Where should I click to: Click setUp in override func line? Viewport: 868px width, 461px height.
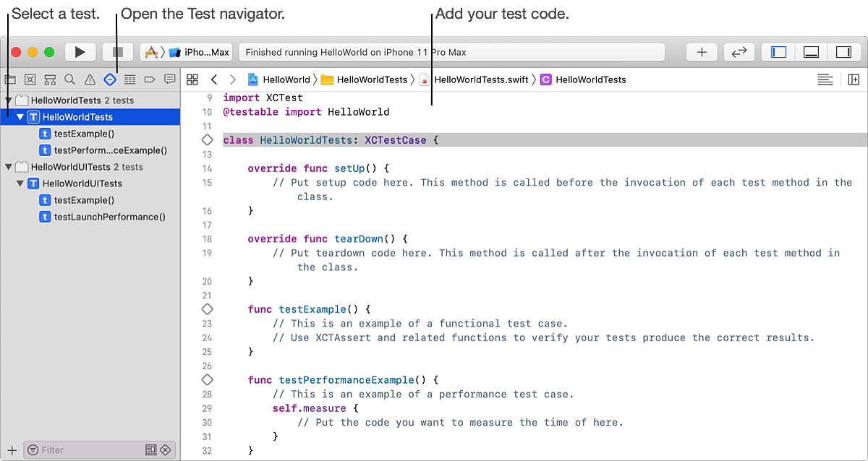[x=349, y=168]
